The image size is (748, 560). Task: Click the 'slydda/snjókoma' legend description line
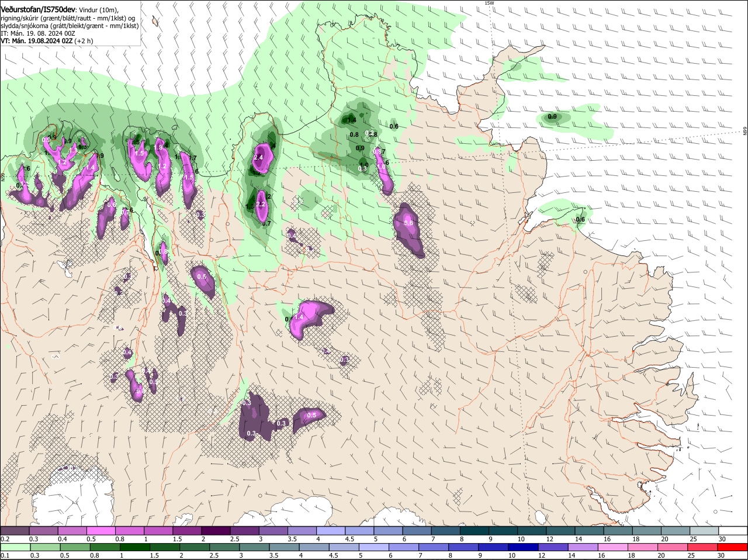[70, 26]
